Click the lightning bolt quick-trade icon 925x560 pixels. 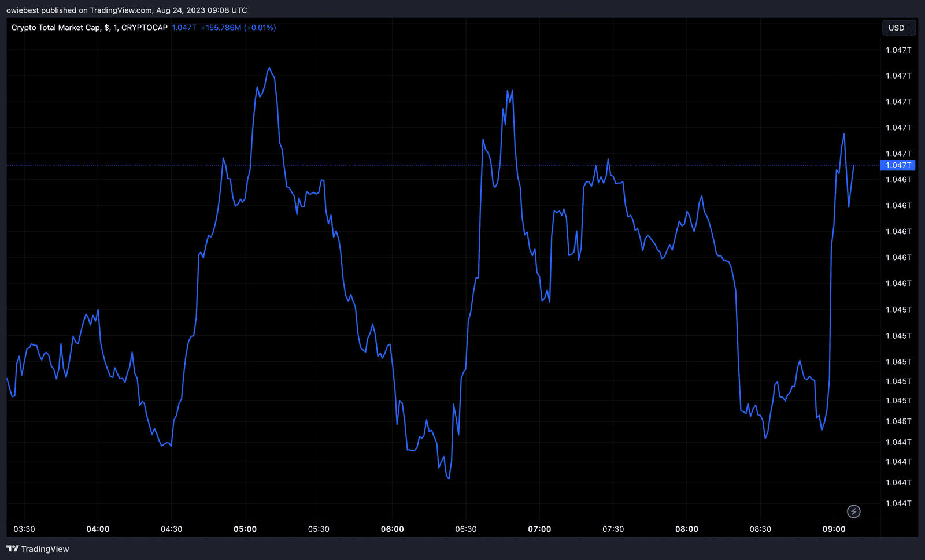[853, 511]
